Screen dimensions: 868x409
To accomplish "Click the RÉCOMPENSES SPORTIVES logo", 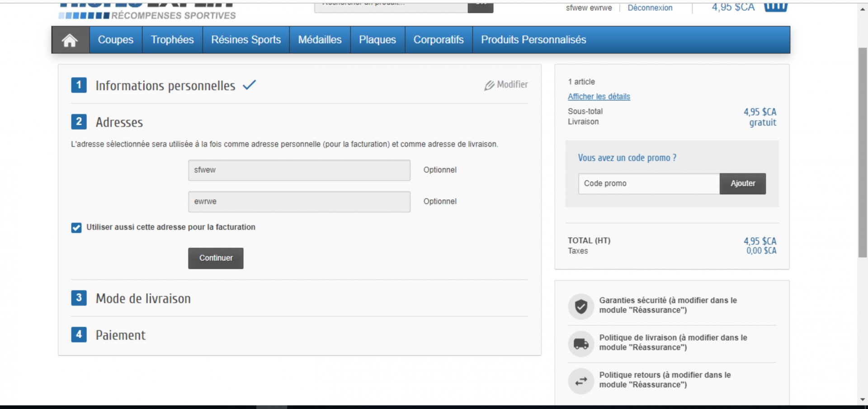I will point(147,12).
